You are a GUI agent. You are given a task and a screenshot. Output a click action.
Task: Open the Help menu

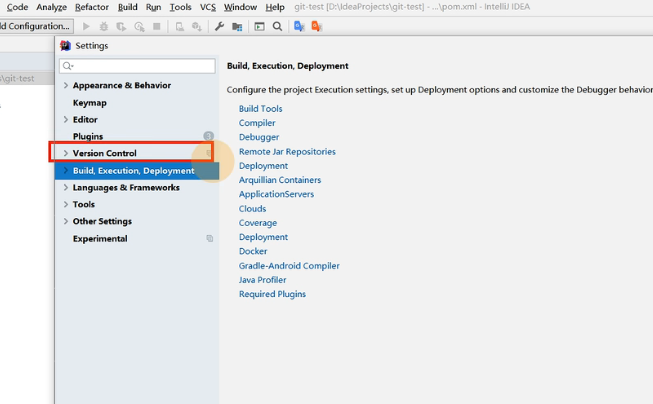(x=275, y=7)
